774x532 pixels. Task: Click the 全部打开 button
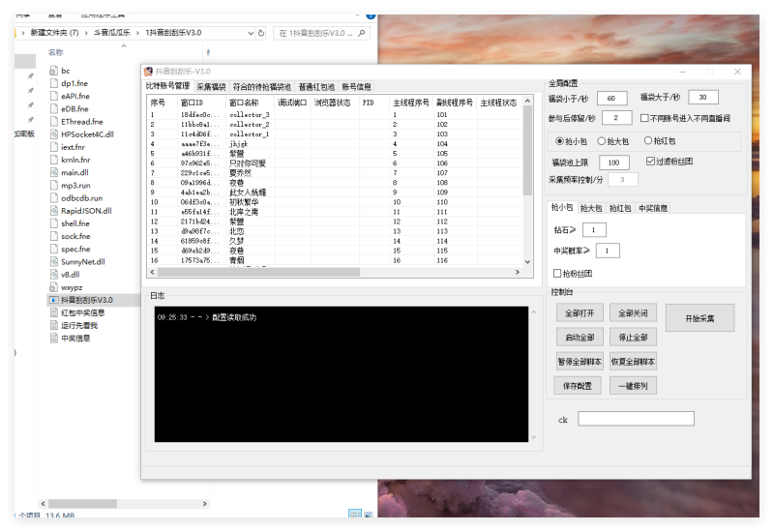(580, 313)
